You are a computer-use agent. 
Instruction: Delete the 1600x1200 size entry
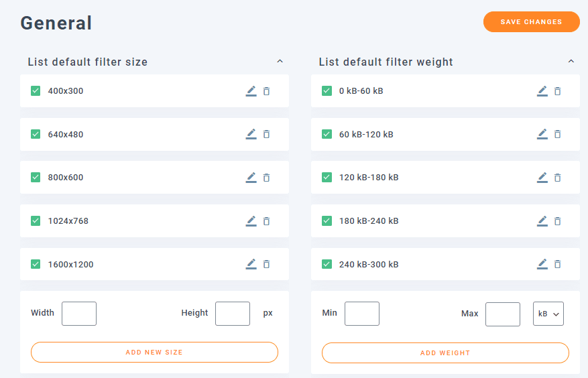click(266, 264)
